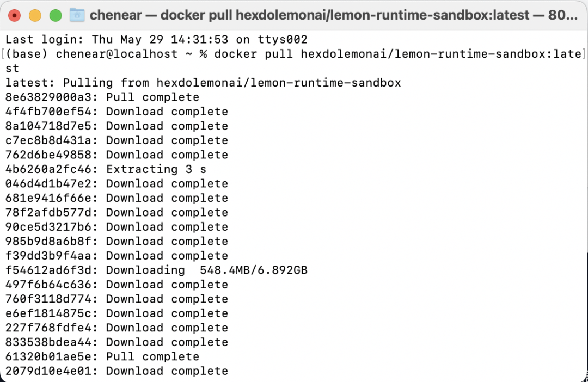Click the 'Extracting 3 s' line for 4b6260a2fc46

point(106,169)
